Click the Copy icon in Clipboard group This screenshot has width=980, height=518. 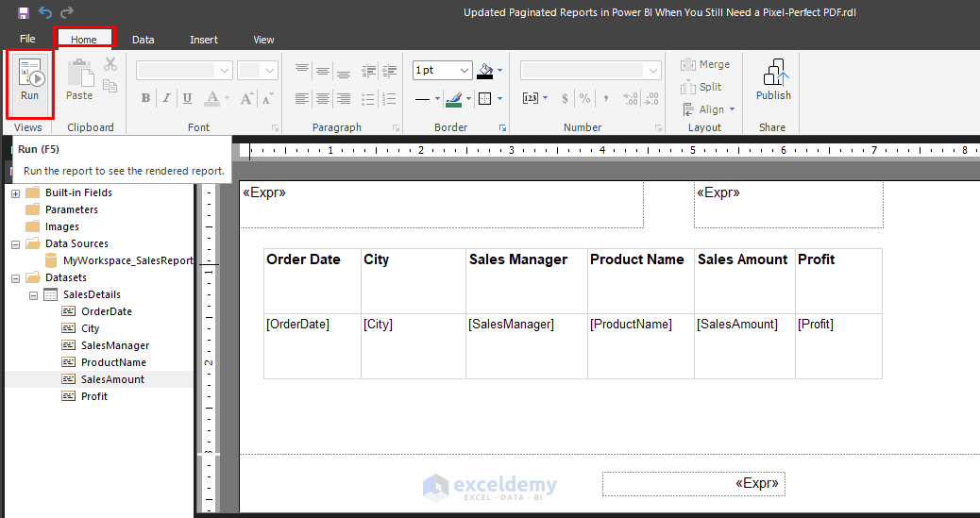pyautogui.click(x=110, y=86)
